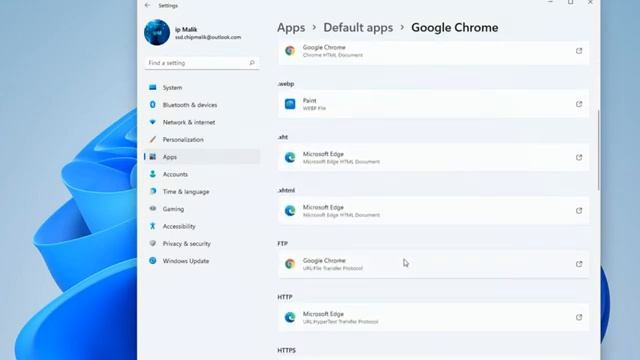
Task: Click the settings page vertical scrollbar
Action: 598,150
